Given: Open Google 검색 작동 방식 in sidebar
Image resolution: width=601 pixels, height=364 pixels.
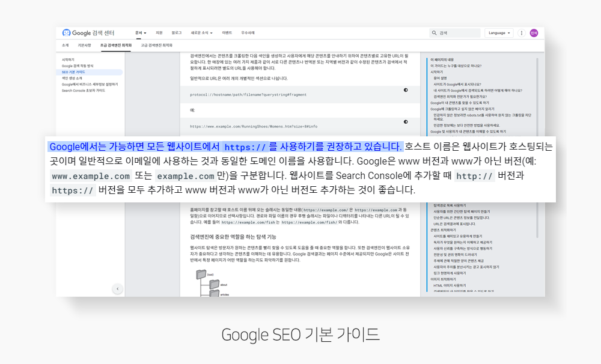Looking at the screenshot, I should [x=78, y=66].
